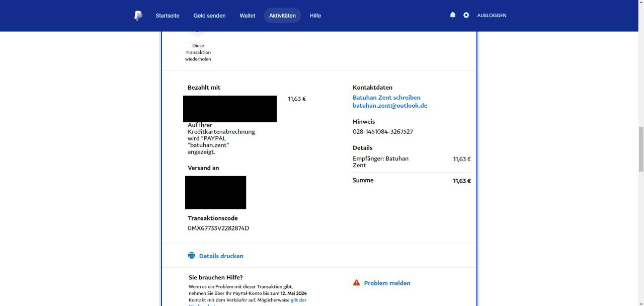
Task: Click the Details drucken link
Action: tap(221, 256)
